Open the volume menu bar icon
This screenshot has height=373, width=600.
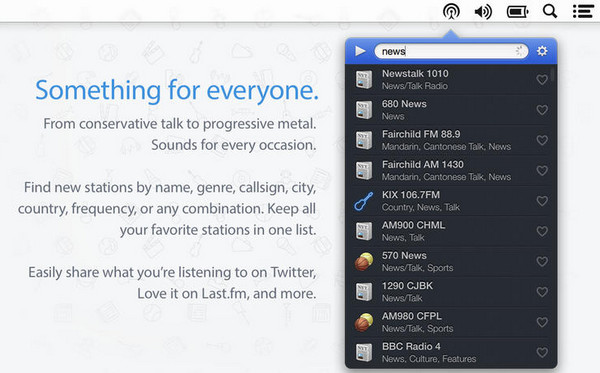click(483, 12)
